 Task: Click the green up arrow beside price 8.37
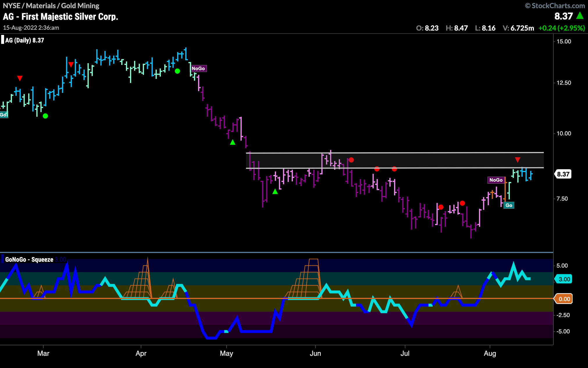[580, 16]
